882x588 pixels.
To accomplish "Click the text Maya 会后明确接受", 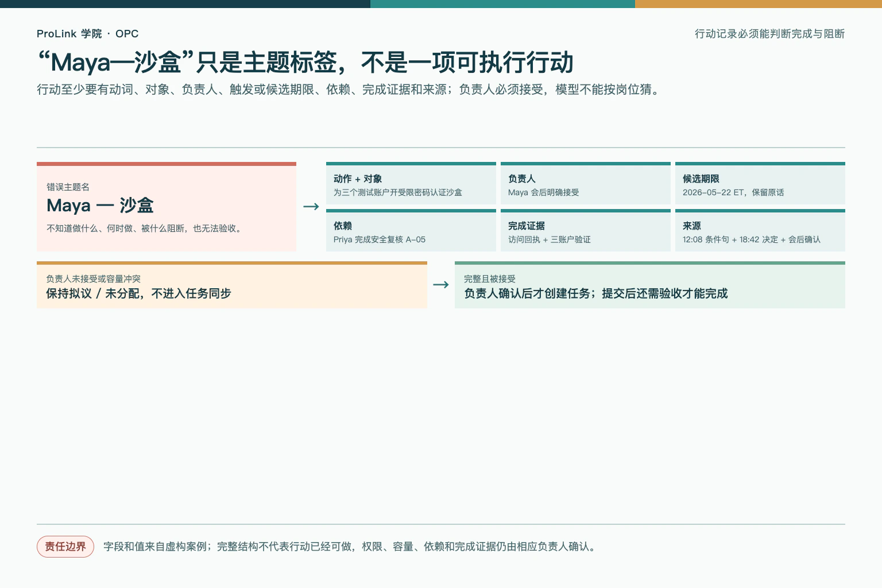I will [543, 192].
